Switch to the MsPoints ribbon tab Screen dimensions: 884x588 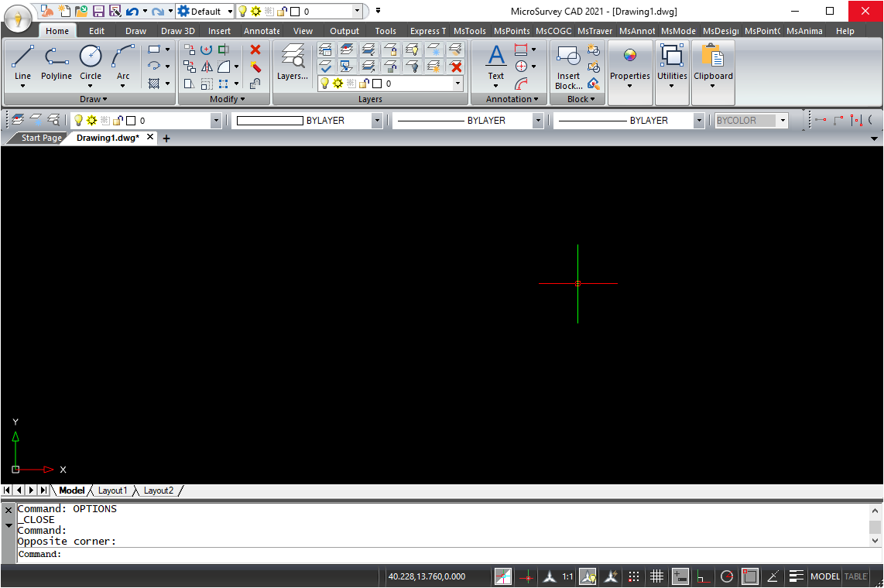512,31
